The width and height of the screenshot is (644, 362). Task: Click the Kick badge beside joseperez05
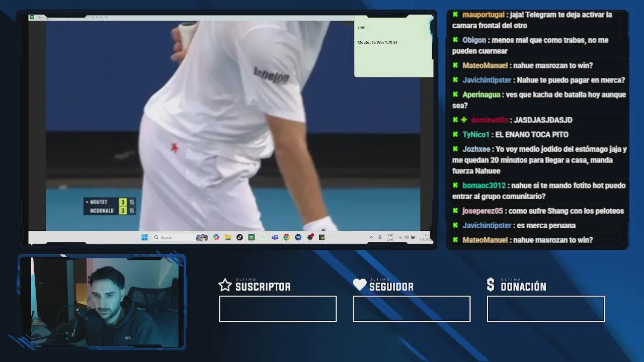coord(455,211)
